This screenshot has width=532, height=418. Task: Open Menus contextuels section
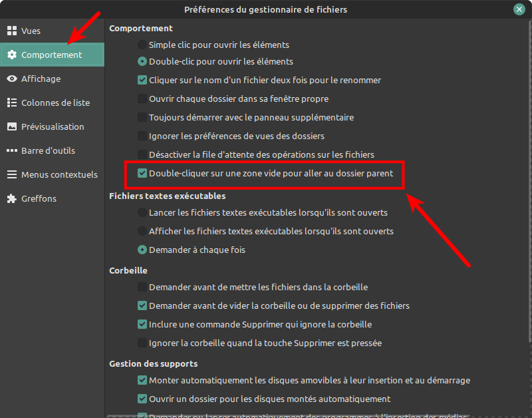(59, 174)
